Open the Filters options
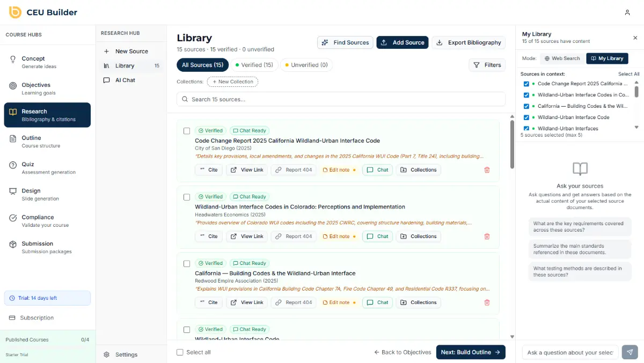This screenshot has width=644, height=363. tap(487, 65)
